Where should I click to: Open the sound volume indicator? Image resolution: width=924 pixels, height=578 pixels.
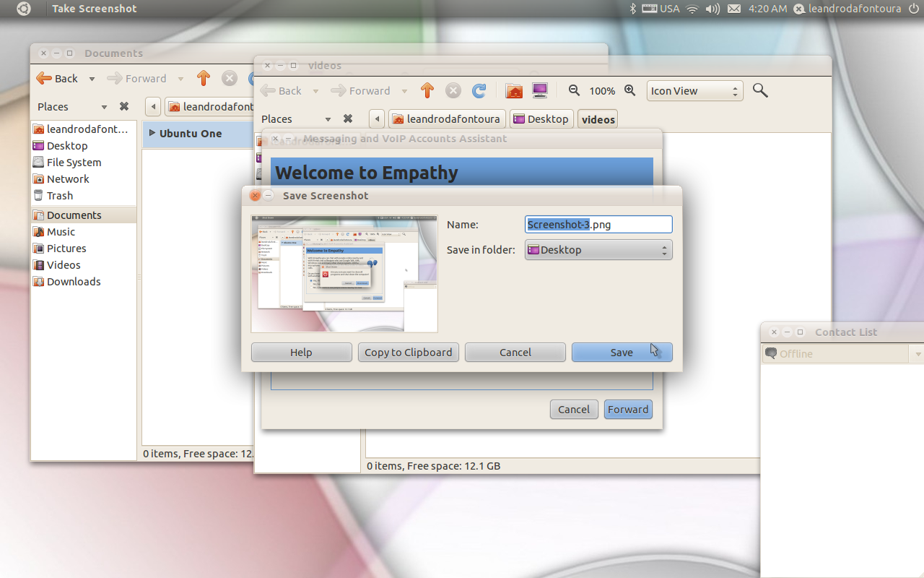pyautogui.click(x=712, y=9)
